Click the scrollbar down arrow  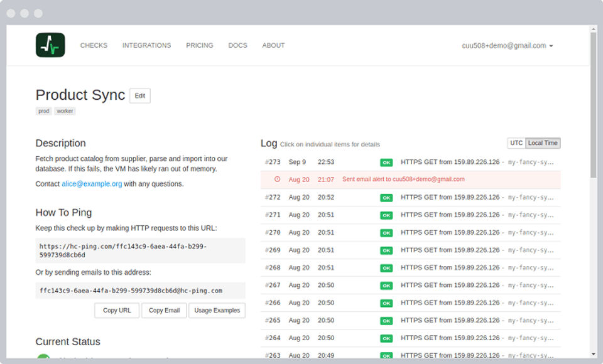(x=594, y=354)
